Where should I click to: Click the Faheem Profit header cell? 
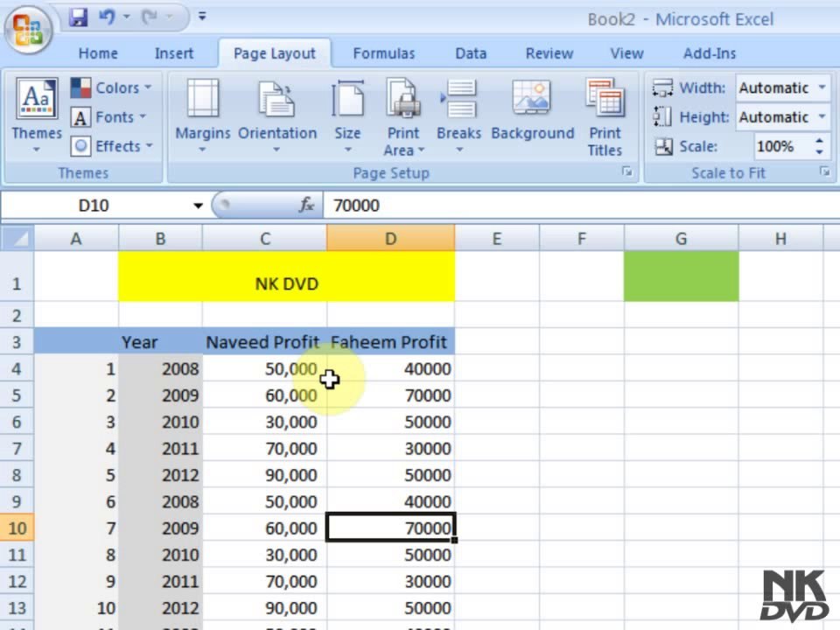[390, 342]
